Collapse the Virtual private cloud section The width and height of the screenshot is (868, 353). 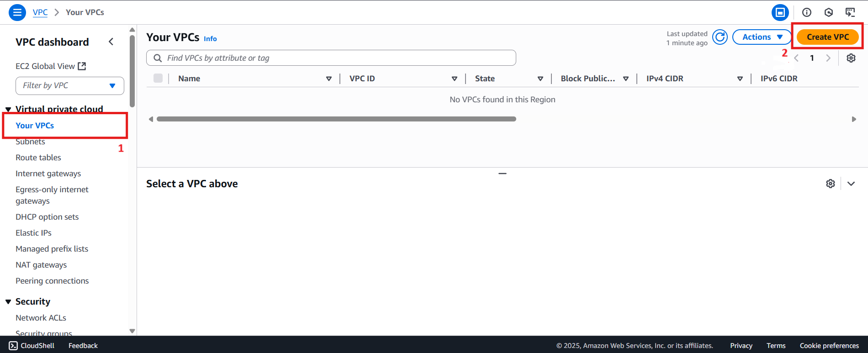[x=8, y=109]
